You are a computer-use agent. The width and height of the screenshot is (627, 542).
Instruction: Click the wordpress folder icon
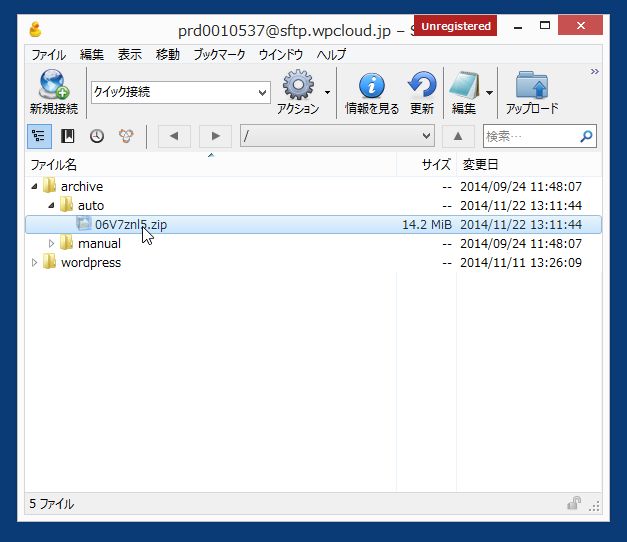click(50, 261)
